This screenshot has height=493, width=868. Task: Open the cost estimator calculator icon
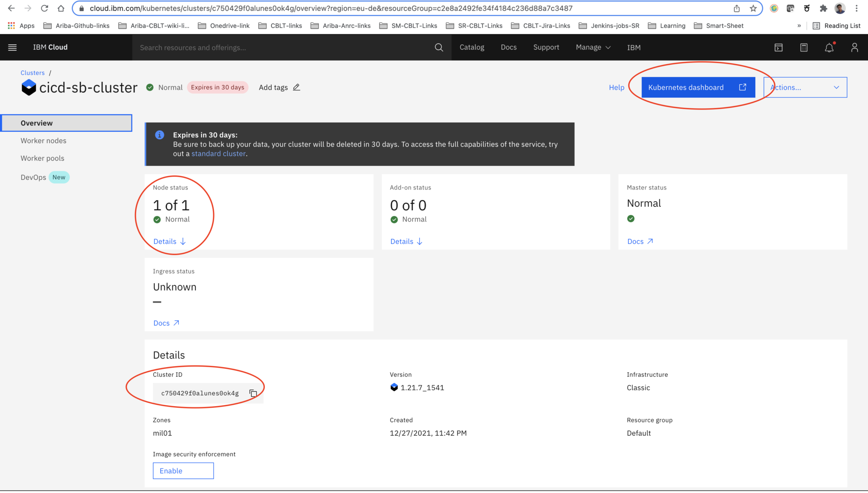click(804, 47)
